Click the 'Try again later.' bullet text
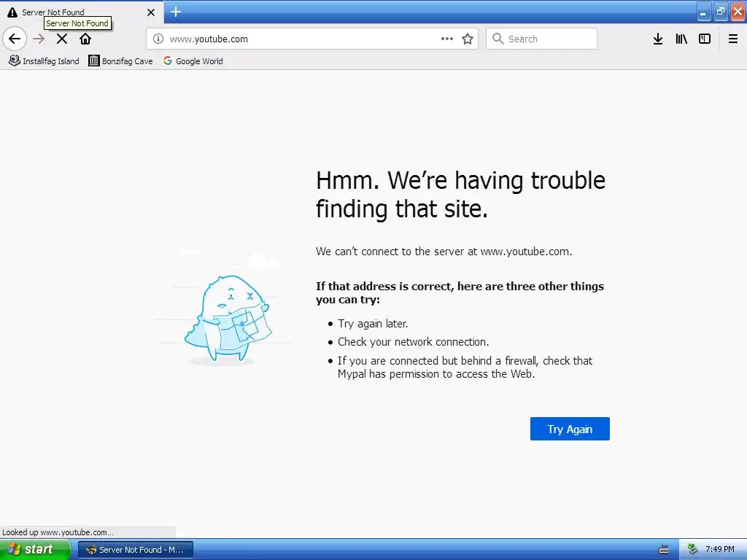The height and width of the screenshot is (560, 747). tap(373, 324)
